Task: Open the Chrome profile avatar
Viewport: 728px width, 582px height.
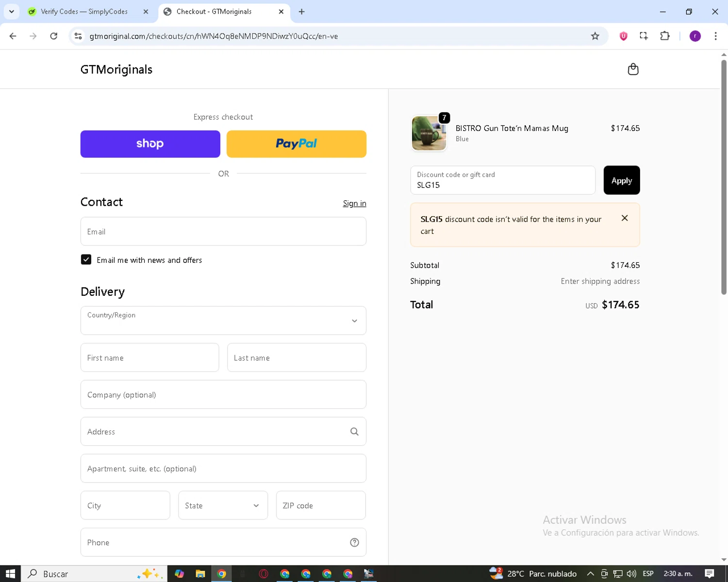Action: (695, 36)
